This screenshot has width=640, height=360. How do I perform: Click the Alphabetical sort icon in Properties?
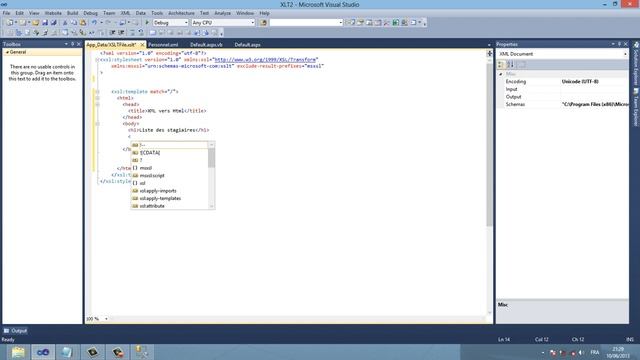pos(510,64)
